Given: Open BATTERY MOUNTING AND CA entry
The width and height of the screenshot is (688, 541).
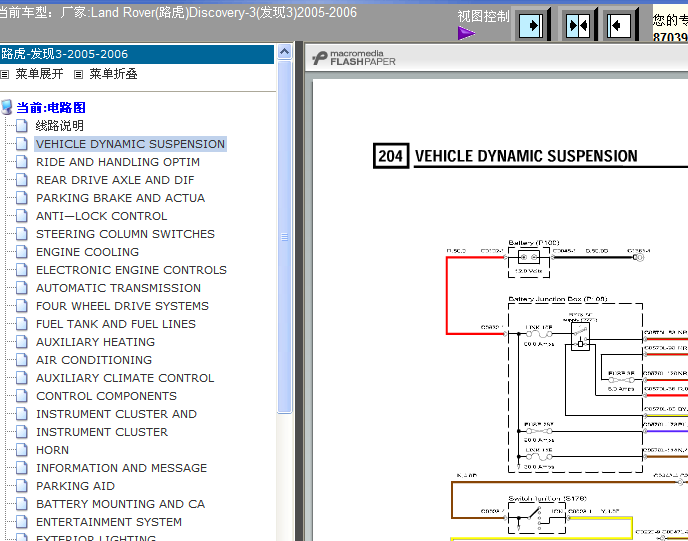Looking at the screenshot, I should 121,504.
